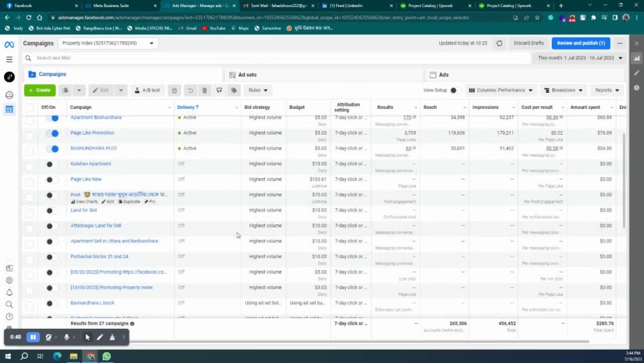Pause the screen recording
Screen dimensions: 644x363
pos(33,337)
